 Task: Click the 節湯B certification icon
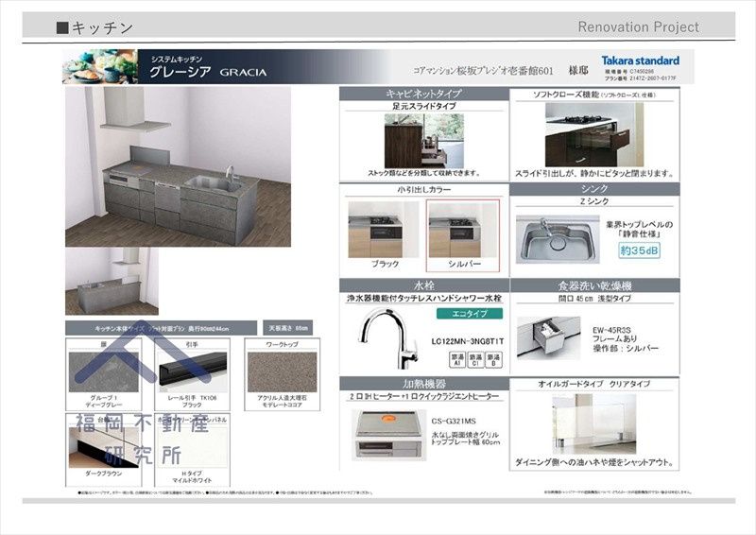click(x=493, y=360)
